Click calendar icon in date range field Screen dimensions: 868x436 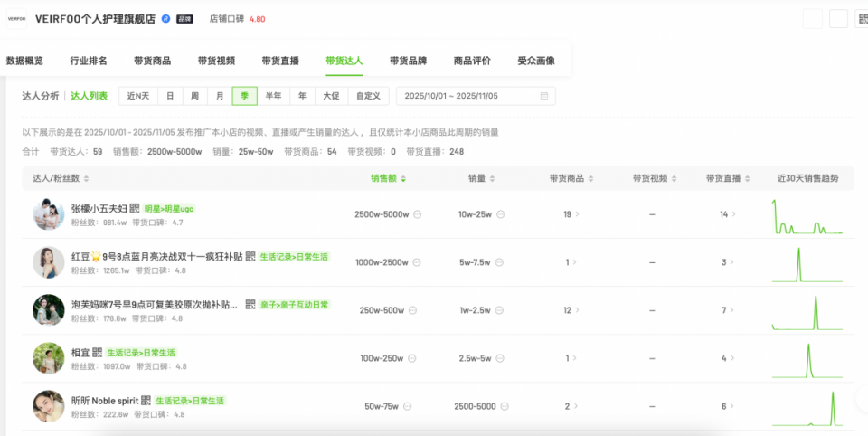point(544,96)
